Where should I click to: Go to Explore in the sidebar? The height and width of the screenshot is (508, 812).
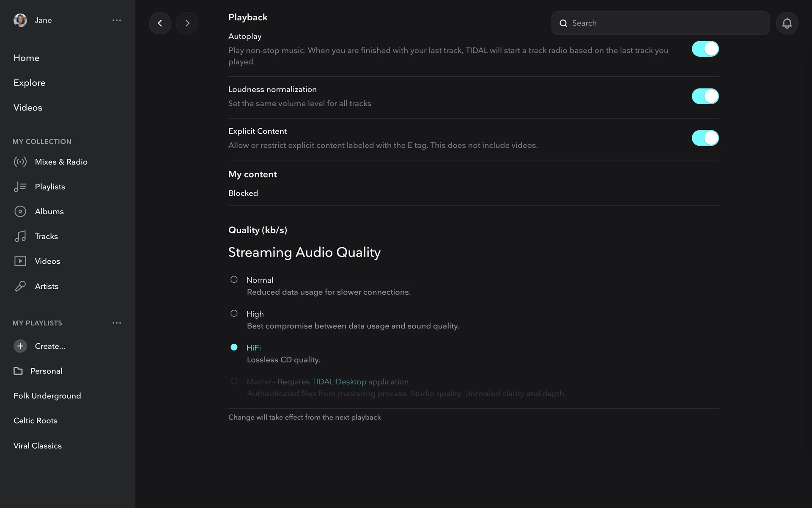(29, 83)
